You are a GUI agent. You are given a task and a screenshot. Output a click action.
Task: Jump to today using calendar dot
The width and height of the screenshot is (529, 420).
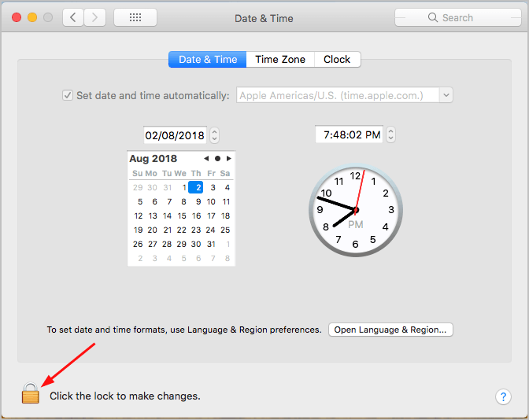point(217,158)
